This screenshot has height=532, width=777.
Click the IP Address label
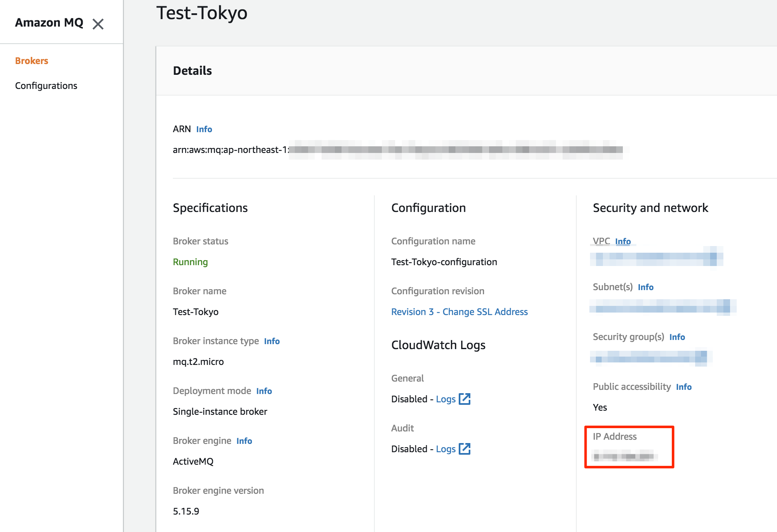pos(615,436)
